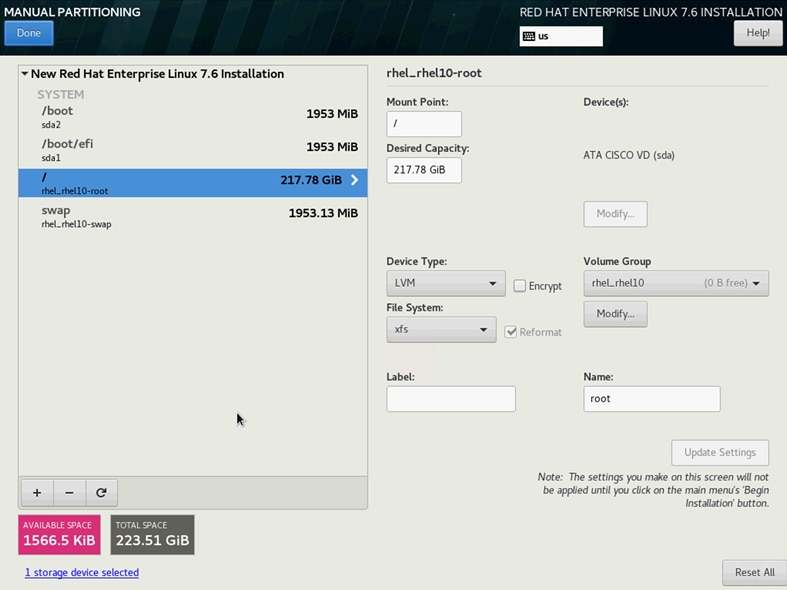Collapse New Red Hat Enterprise Linux 7.6 Installation

[x=25, y=74]
